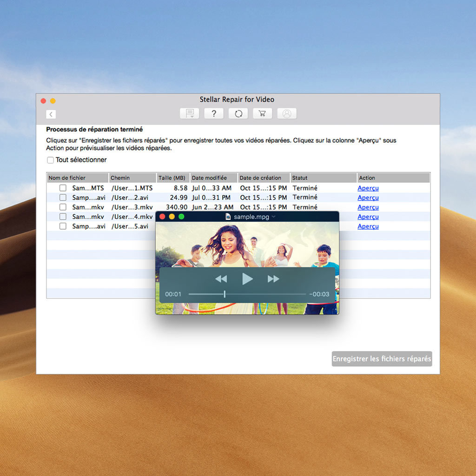
Task: Click the -00:03 remaining time label
Action: [319, 294]
